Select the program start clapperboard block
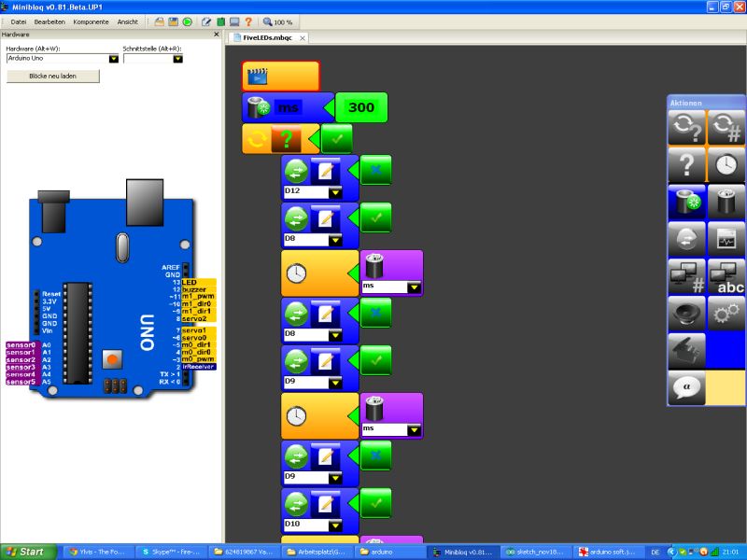This screenshot has height=560, width=747. 281,77
